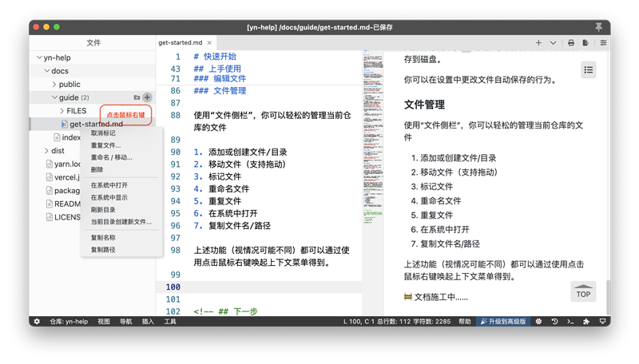The height and width of the screenshot is (364, 639).
Task: Open the 工具 status bar menu
Action: (170, 321)
